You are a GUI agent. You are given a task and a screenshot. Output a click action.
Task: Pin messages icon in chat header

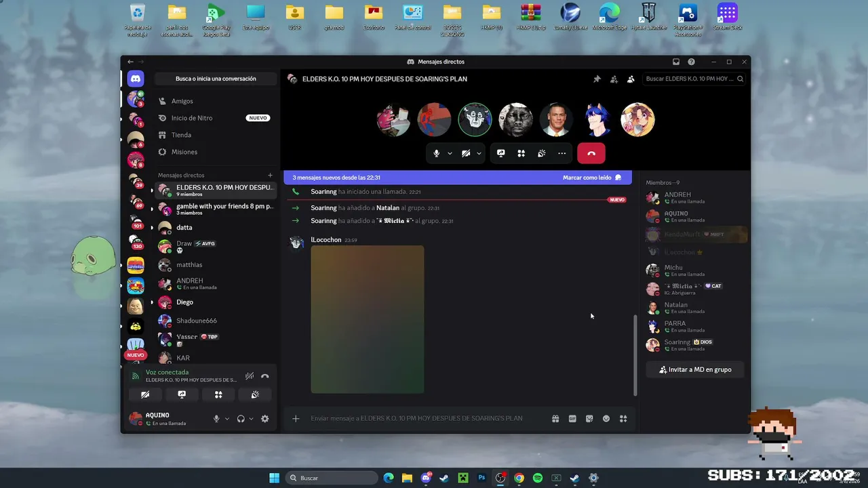point(597,79)
